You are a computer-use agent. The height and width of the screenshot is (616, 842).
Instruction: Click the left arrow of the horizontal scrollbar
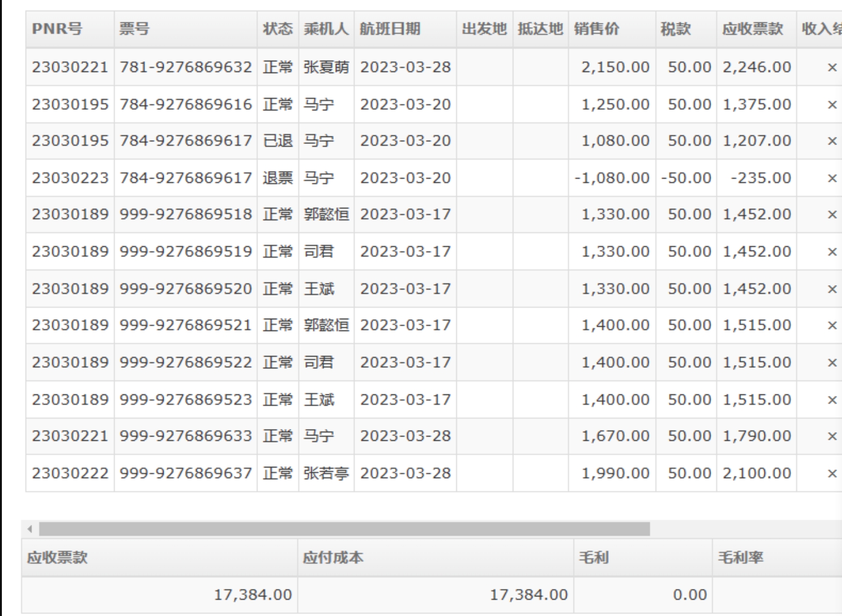coord(30,529)
